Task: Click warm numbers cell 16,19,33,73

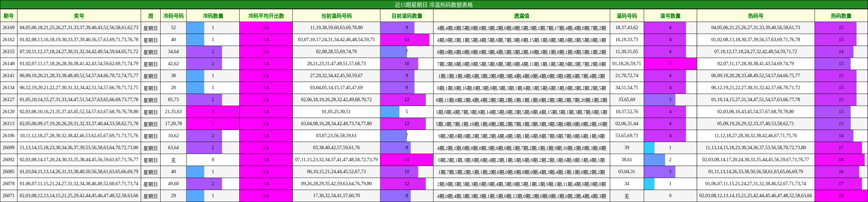Action: point(627,40)
